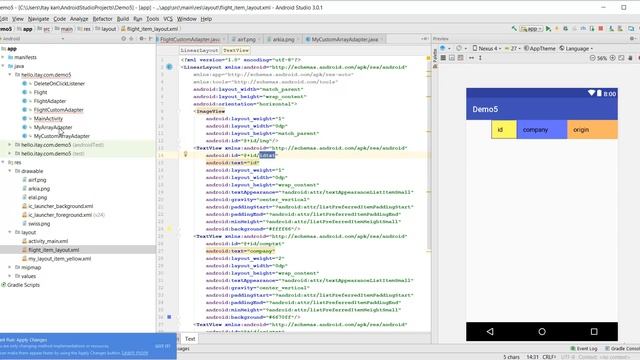Select the Text tab below editor
This screenshot has width=640, height=360.
tap(190, 339)
